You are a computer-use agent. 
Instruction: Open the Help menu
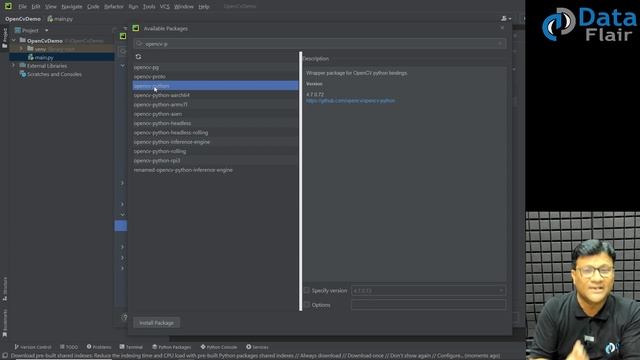(204, 7)
